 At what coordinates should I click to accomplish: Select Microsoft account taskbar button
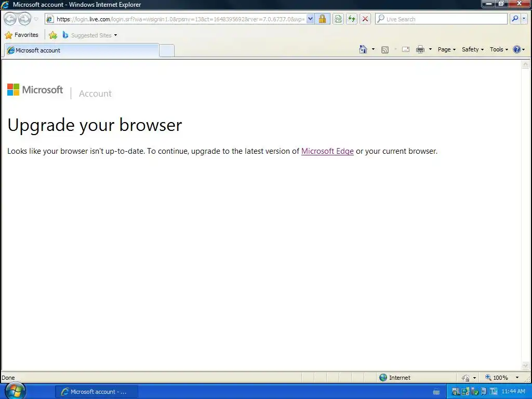97,392
